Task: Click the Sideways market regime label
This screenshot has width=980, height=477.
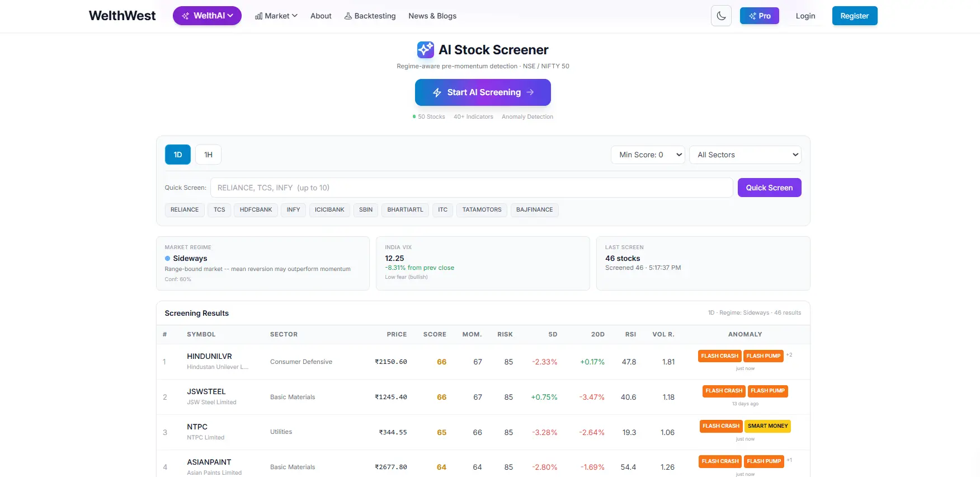Action: 190,258
